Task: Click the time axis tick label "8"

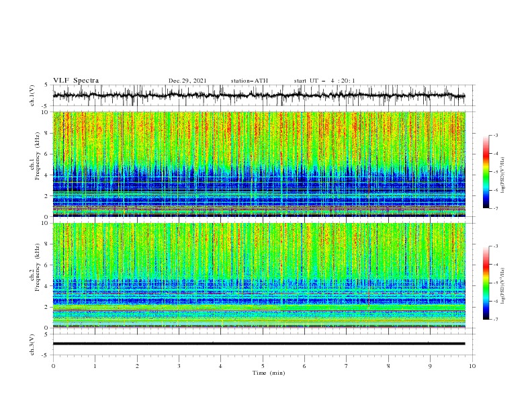Action: [x=388, y=366]
